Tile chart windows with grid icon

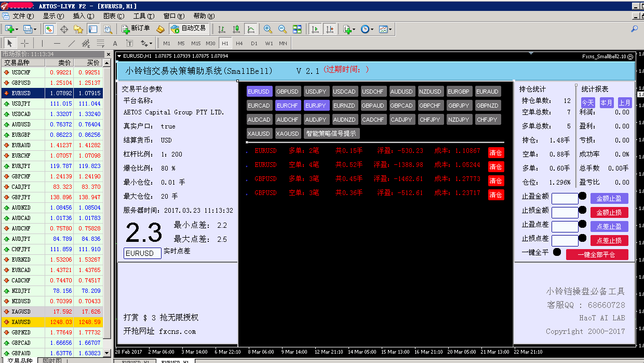pyautogui.click(x=297, y=29)
